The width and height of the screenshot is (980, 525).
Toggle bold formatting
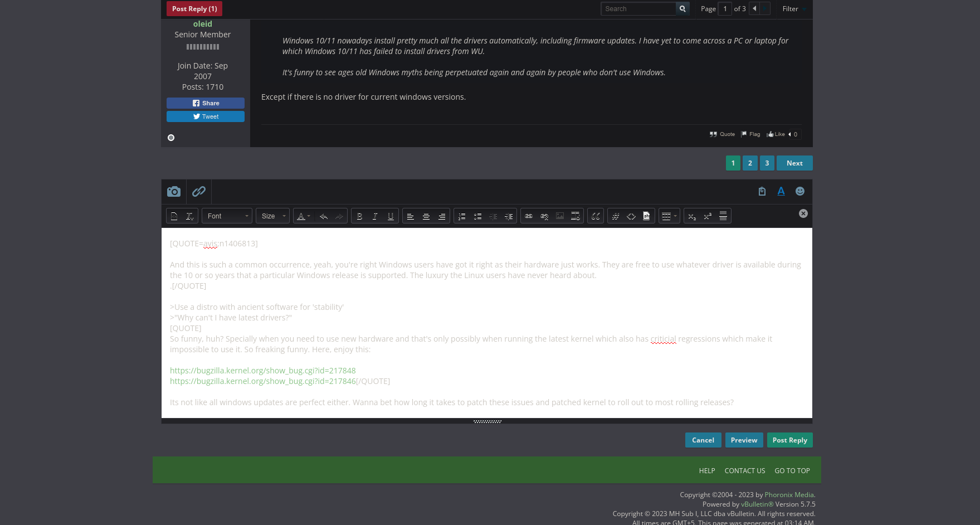click(x=359, y=216)
